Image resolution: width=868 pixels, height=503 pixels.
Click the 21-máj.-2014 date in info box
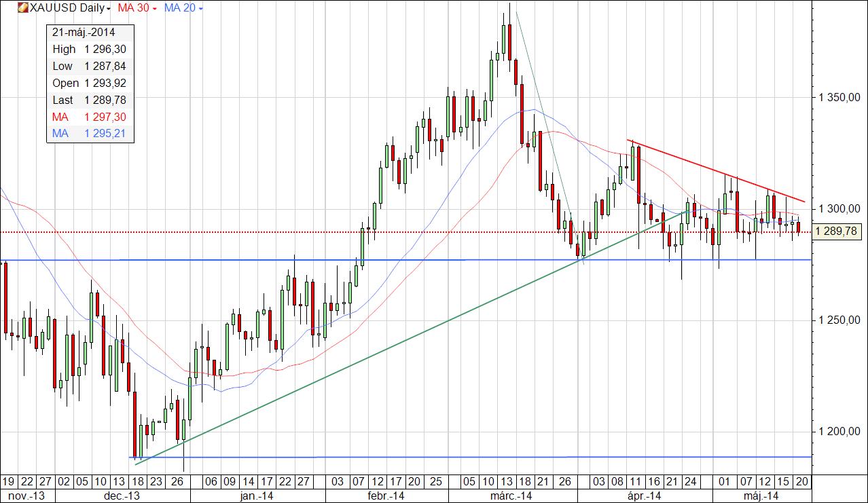84,32
